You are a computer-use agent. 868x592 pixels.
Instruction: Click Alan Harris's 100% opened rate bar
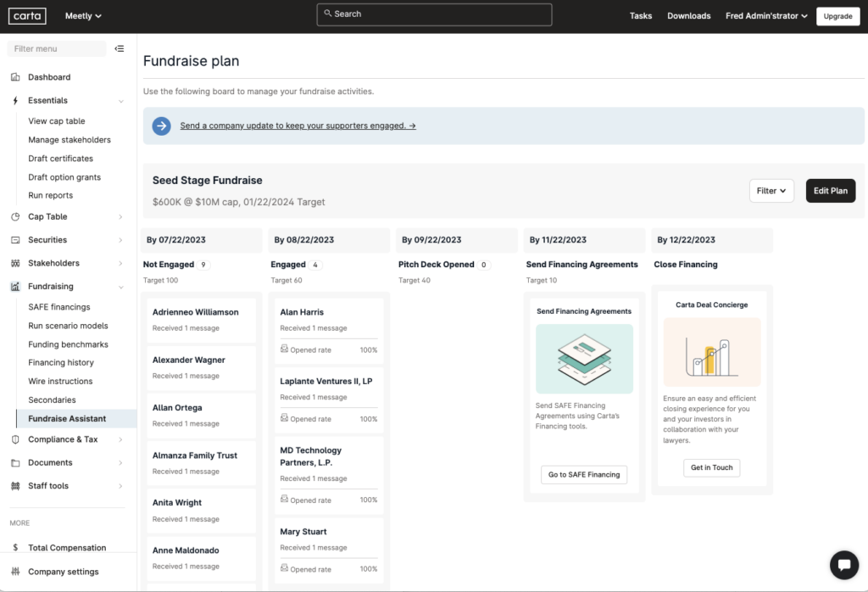[329, 349]
